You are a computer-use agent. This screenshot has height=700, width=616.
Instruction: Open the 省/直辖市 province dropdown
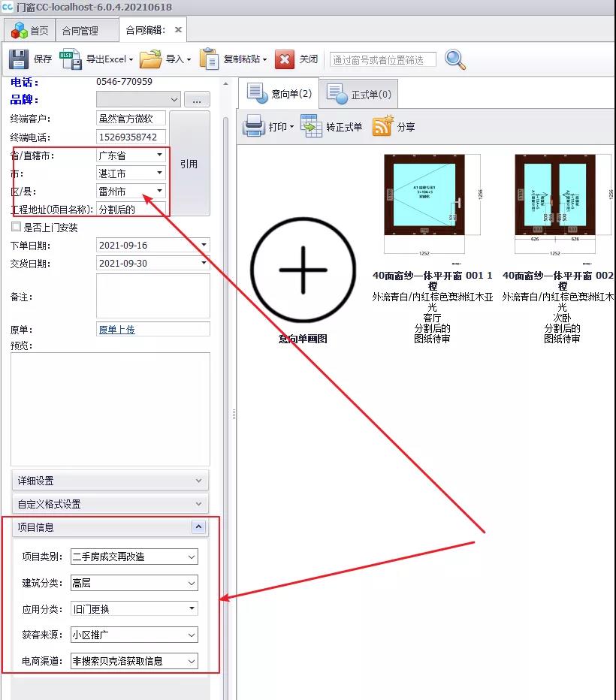pos(159,155)
